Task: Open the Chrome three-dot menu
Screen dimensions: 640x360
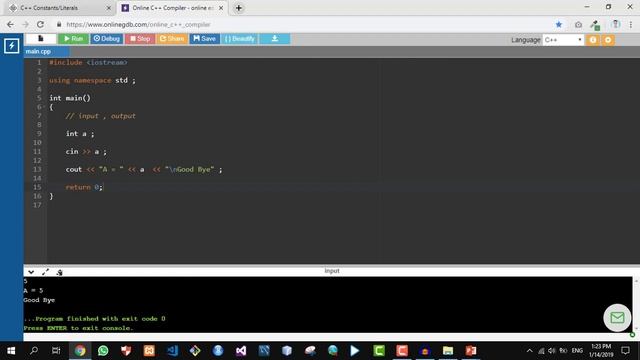Action: coord(631,24)
